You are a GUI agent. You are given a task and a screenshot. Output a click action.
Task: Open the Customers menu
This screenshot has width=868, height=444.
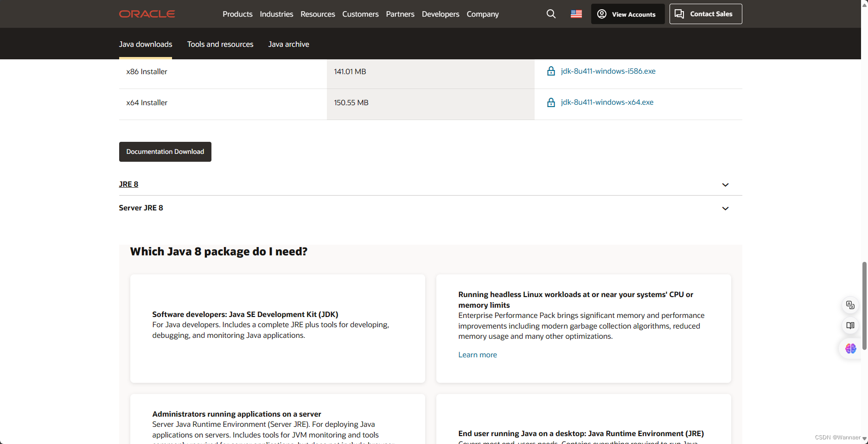coord(360,14)
